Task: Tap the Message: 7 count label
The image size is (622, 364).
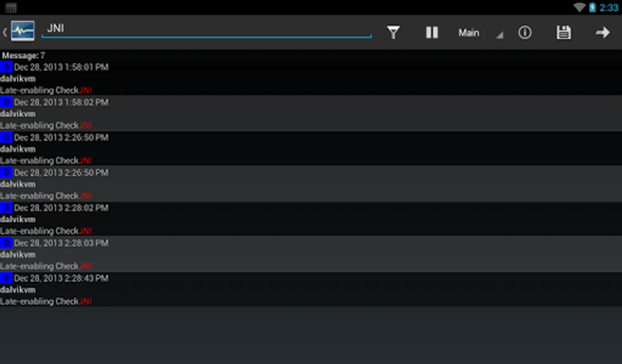Action: tap(23, 55)
